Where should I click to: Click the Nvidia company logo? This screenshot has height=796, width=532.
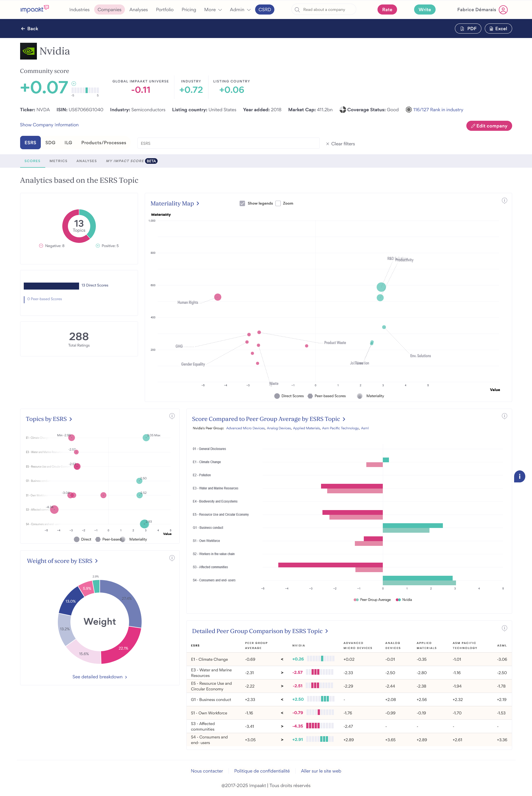coord(28,51)
